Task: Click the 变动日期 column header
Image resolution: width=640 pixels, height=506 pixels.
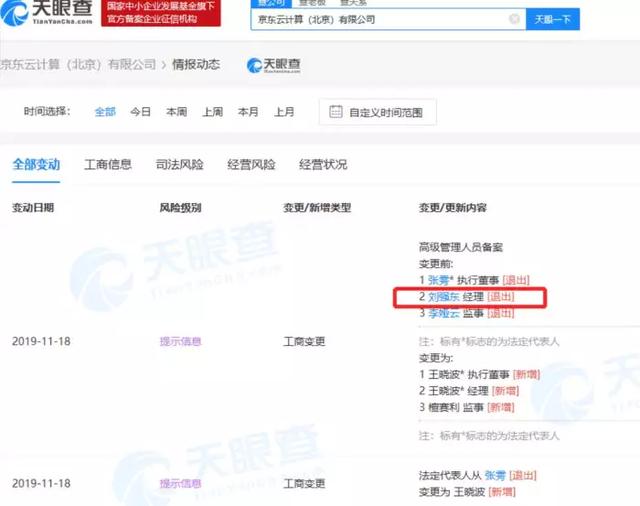Action: click(33, 208)
